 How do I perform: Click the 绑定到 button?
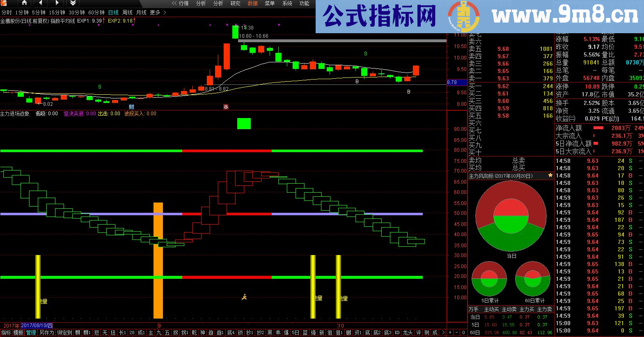pos(64,332)
